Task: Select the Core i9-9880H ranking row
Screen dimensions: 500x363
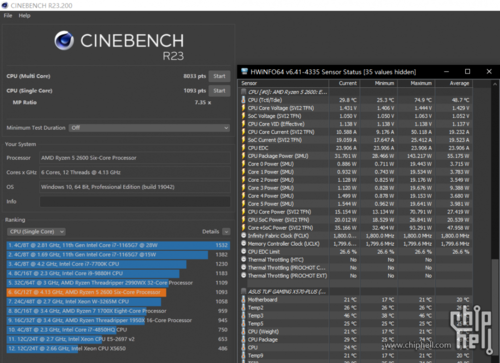Action: [x=118, y=273]
